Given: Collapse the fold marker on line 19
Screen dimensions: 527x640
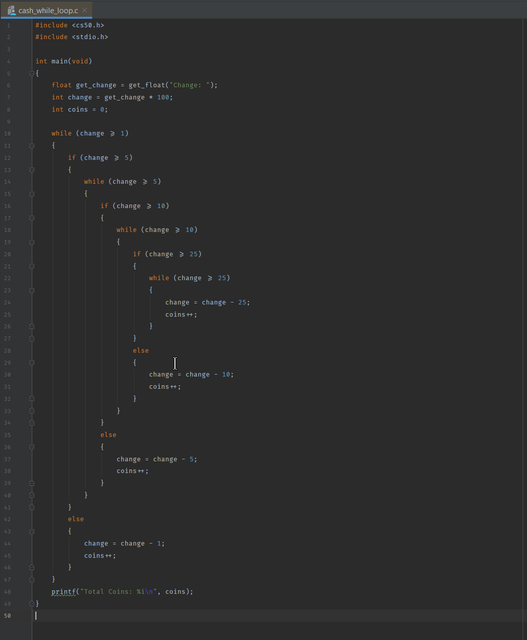Looking at the screenshot, I should click(x=31, y=242).
